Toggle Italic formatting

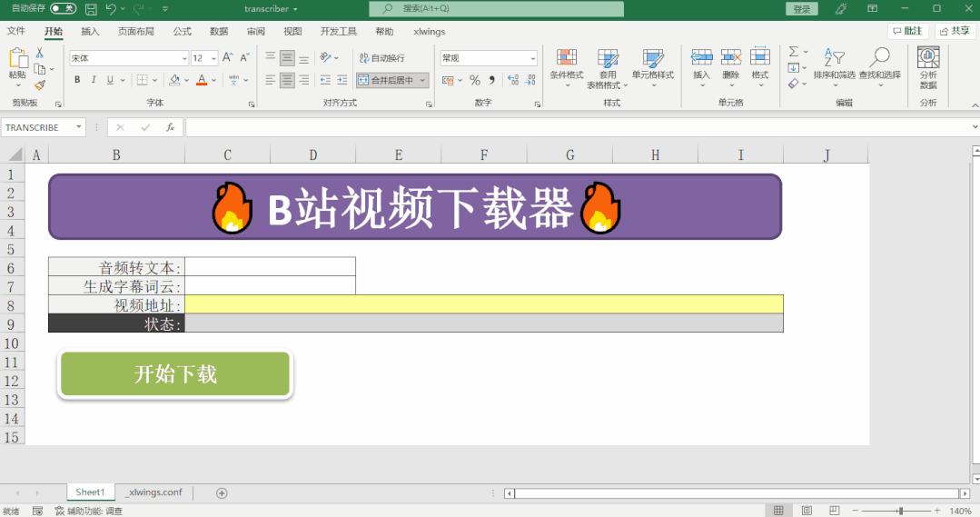tap(94, 80)
